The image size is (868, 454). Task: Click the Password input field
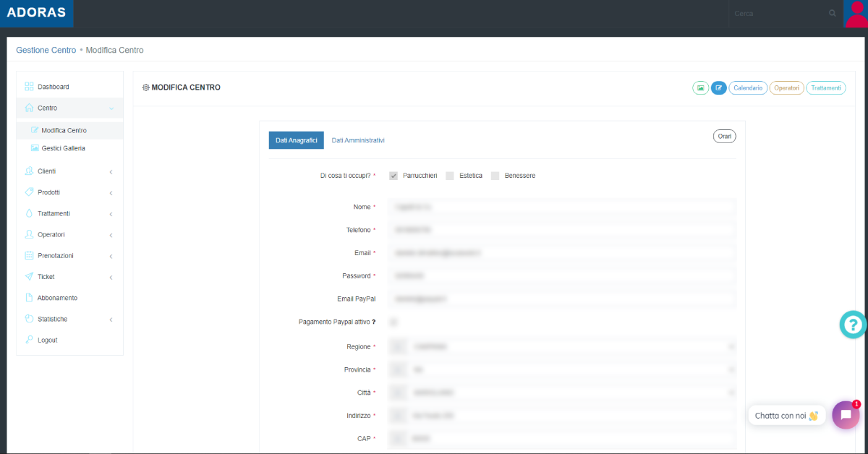click(x=562, y=276)
